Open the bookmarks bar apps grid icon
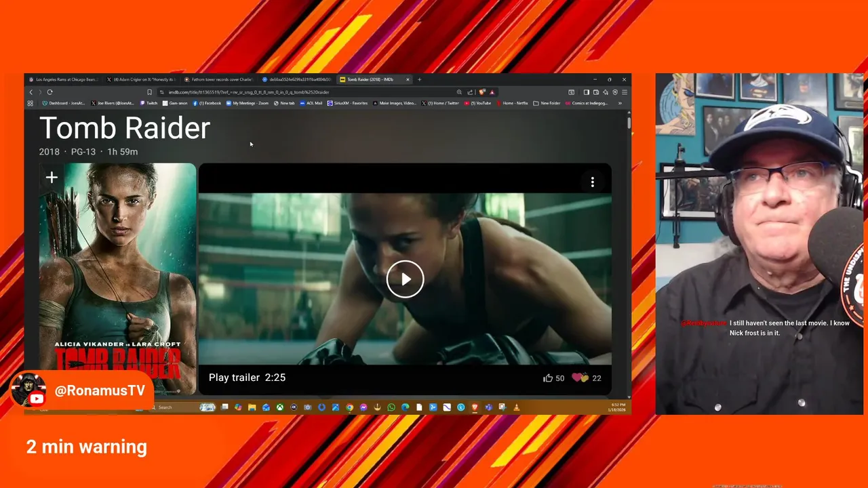Viewport: 868px width, 488px height. point(30,103)
